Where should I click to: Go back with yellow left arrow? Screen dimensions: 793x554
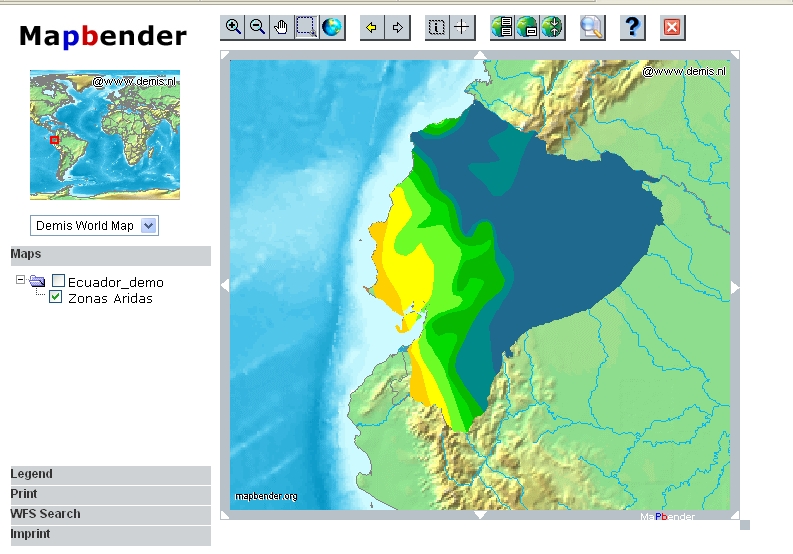pos(373,27)
